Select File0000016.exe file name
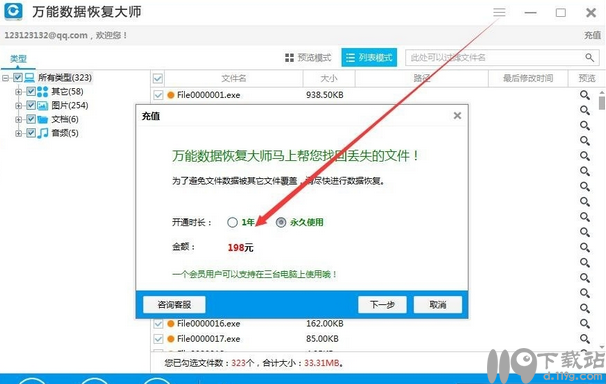606x384 pixels. pyautogui.click(x=209, y=323)
